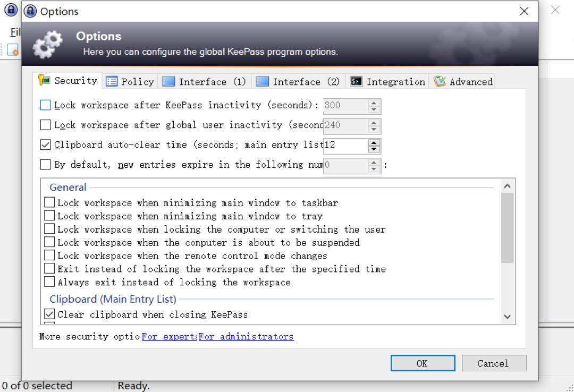This screenshot has height=392, width=574.
Task: Click the up spinner beside the 240 field
Action: (x=374, y=123)
